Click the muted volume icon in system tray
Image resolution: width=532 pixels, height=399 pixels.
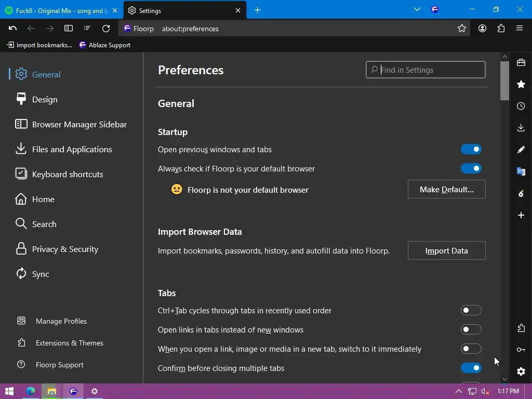point(485,391)
